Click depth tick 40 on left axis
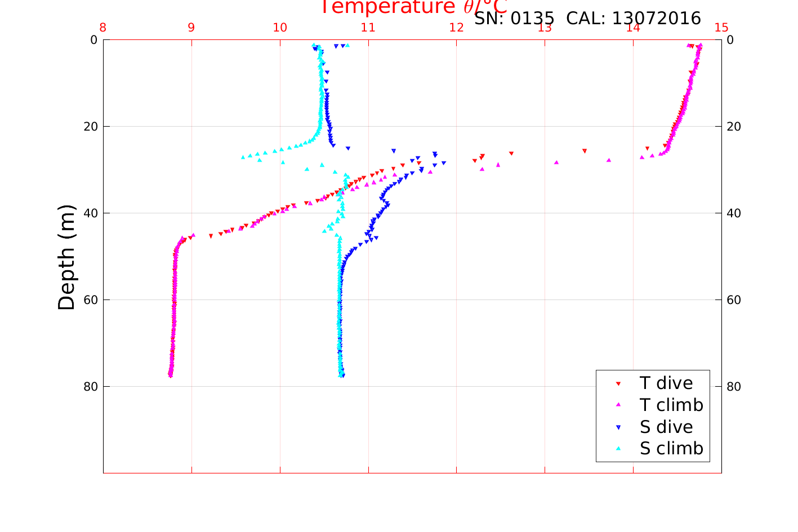The width and height of the screenshot is (798, 532). click(x=90, y=213)
